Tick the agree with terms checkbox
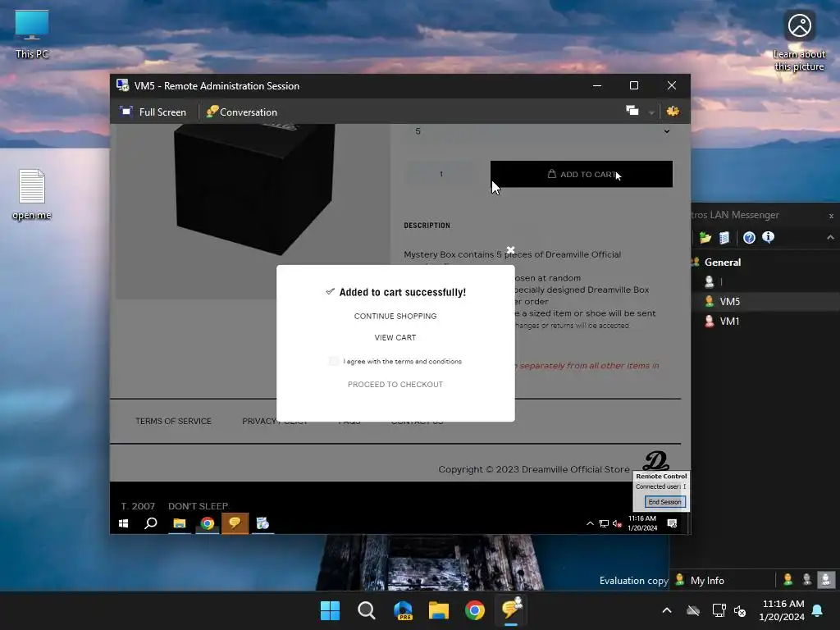 (x=334, y=361)
